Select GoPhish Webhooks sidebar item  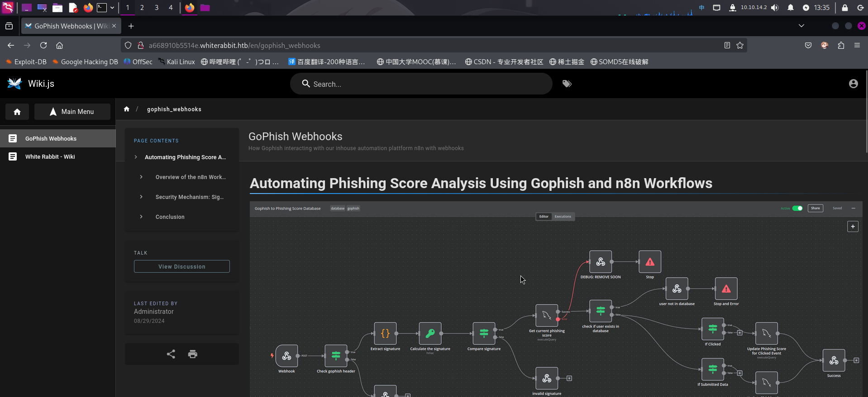pos(58,138)
